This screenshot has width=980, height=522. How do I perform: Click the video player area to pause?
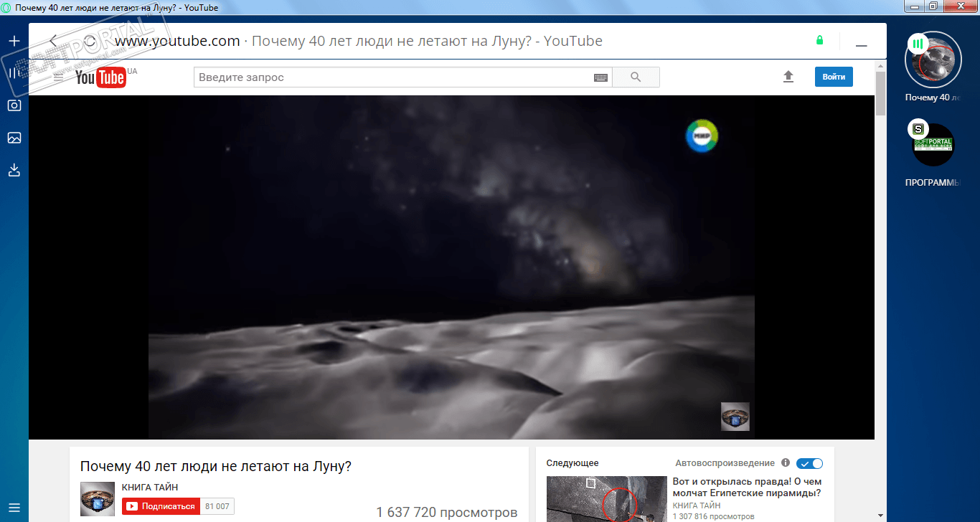point(451,267)
